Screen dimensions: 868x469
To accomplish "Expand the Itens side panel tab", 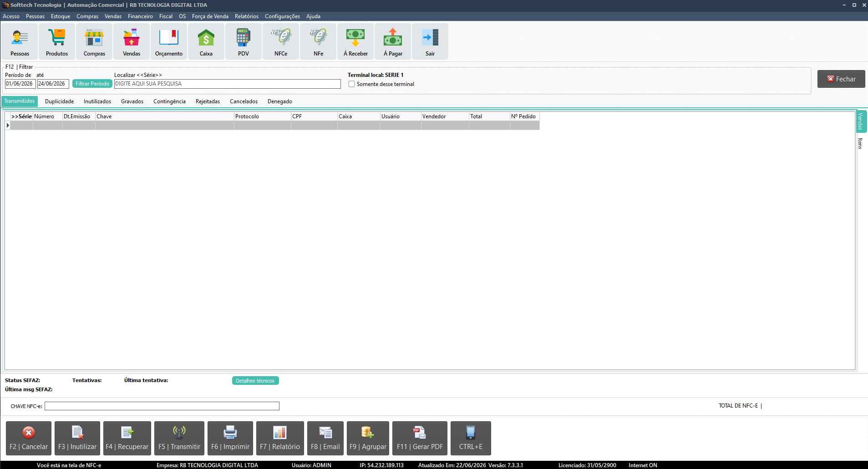I will tap(860, 143).
